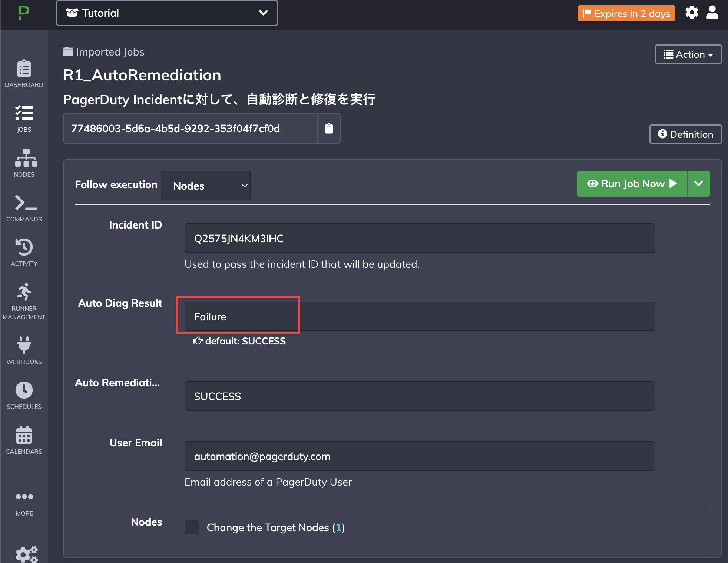Click default: SUCCESS value hint
The width and height of the screenshot is (728, 563).
point(239,341)
